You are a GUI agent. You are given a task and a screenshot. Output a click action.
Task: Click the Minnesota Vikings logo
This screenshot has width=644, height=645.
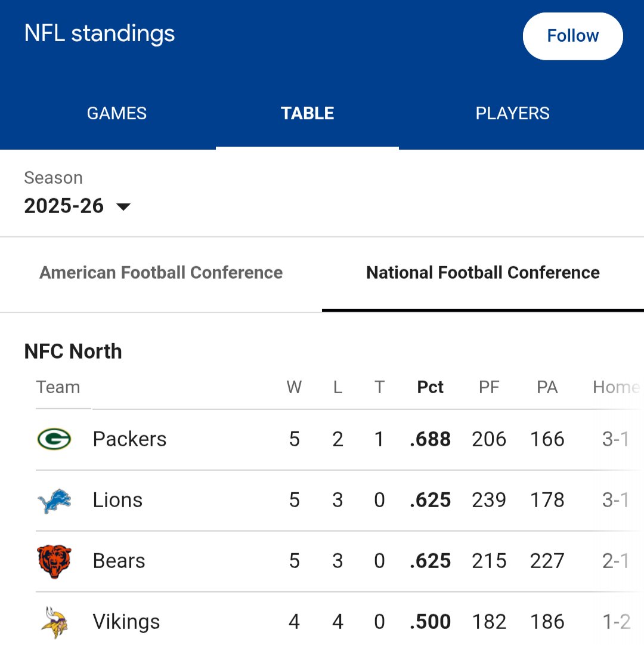click(x=54, y=622)
